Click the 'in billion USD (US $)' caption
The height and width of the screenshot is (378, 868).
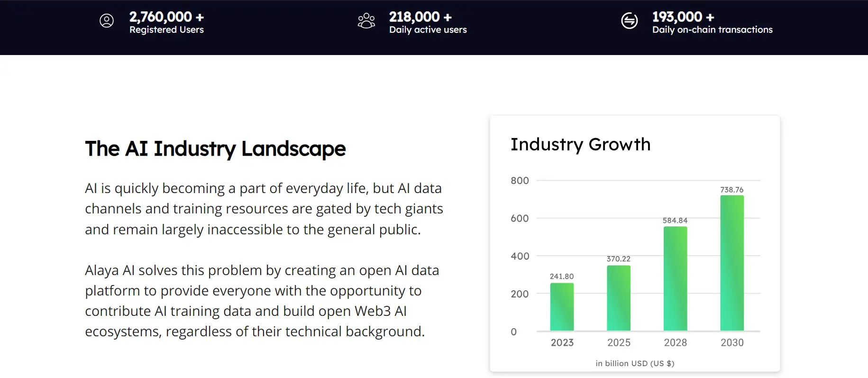click(635, 363)
